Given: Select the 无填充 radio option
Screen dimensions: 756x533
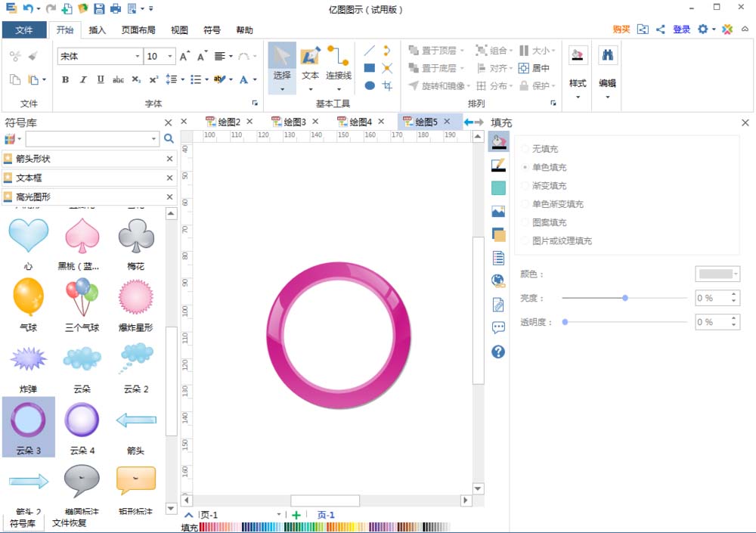Looking at the screenshot, I should pos(525,149).
